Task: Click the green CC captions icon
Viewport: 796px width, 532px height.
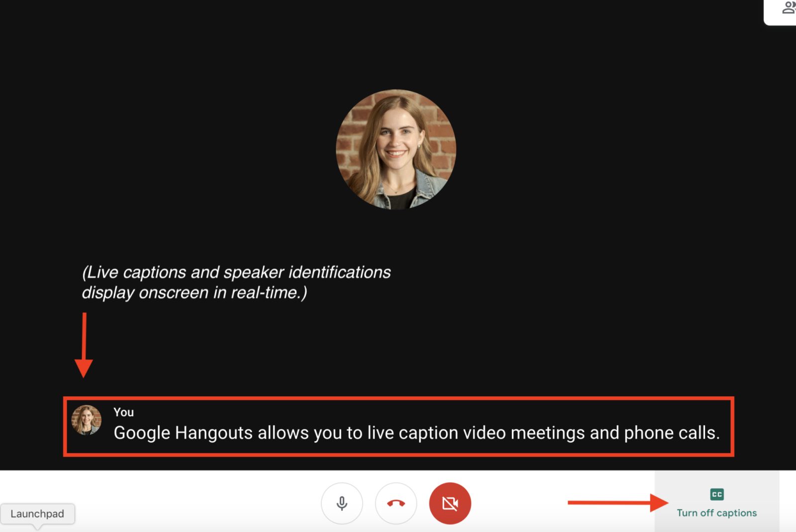Action: 717,494
